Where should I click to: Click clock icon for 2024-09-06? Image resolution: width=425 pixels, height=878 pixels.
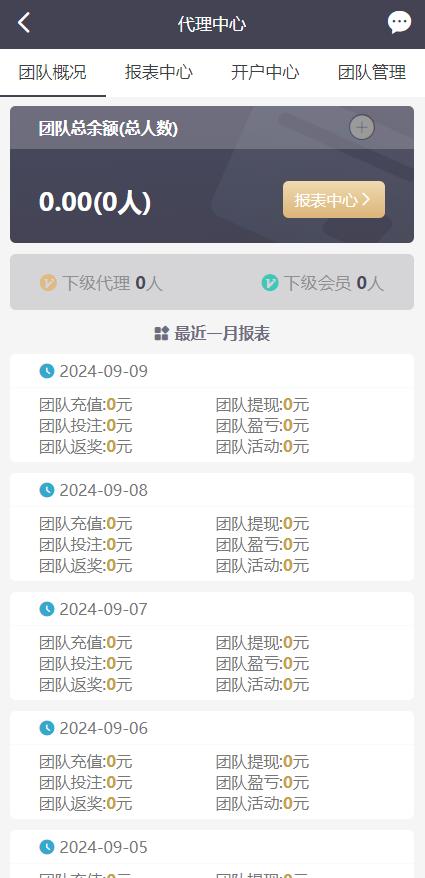coord(47,728)
